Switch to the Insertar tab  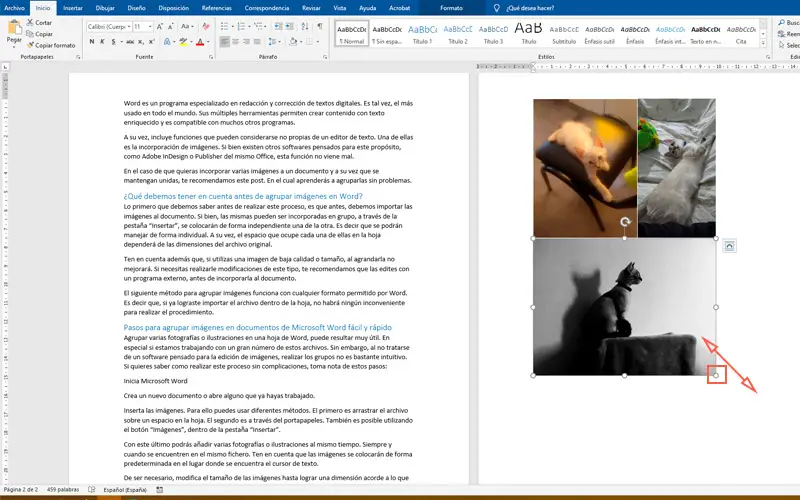[x=73, y=8]
